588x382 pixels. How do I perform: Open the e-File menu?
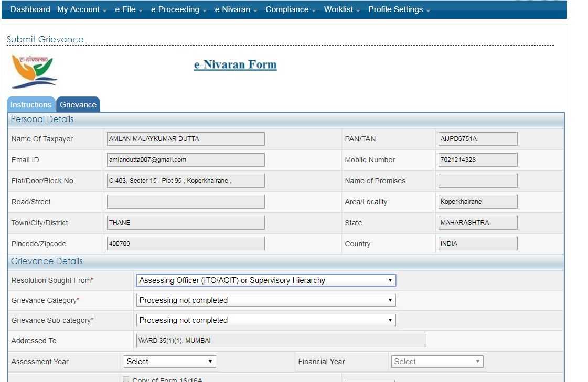(129, 9)
